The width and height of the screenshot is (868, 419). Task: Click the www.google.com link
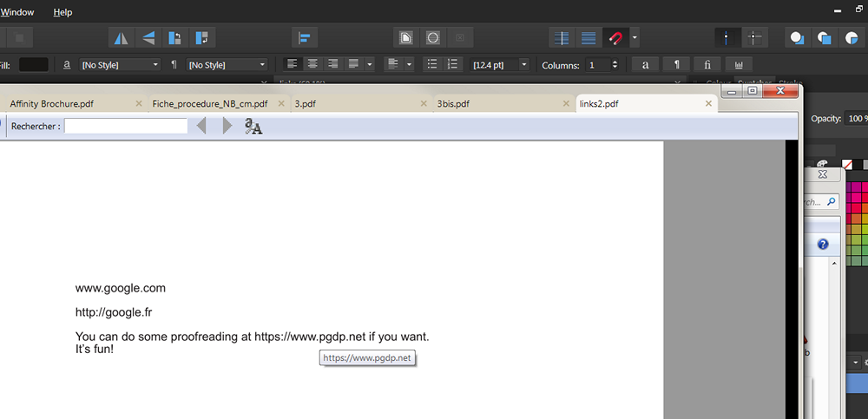tap(120, 288)
